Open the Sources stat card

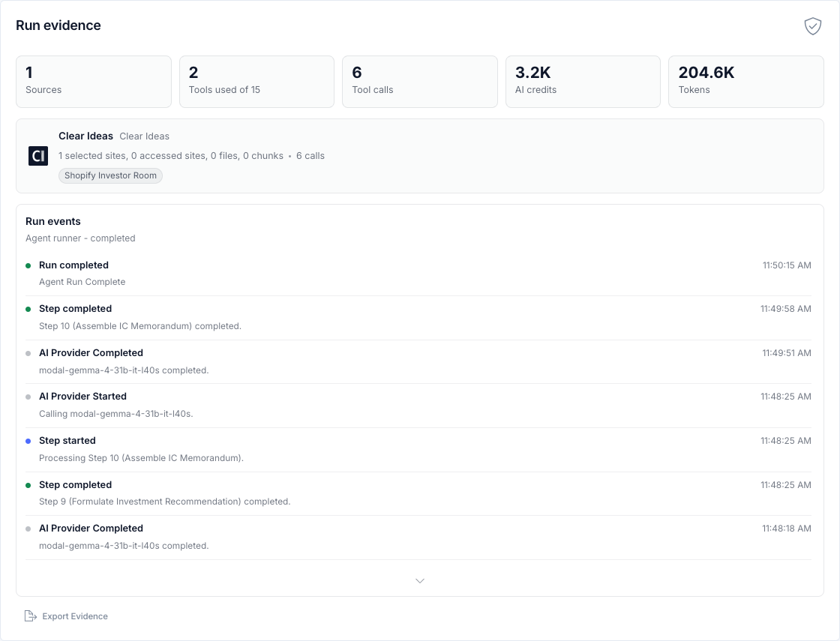tap(94, 82)
